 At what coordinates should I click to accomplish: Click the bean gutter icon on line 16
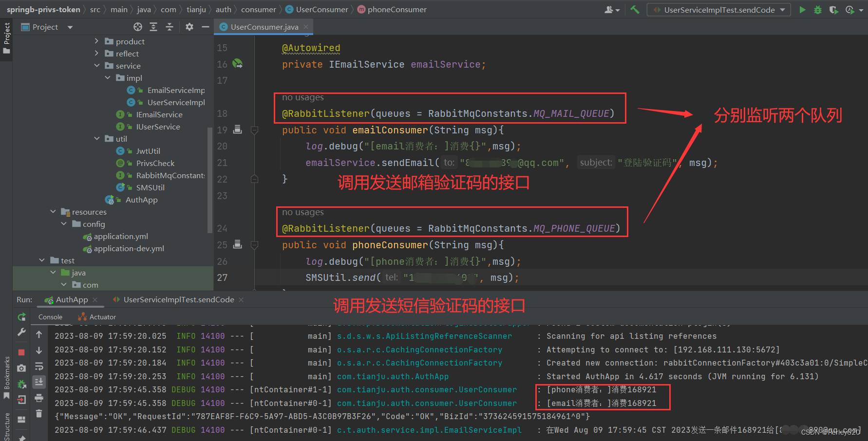237,64
